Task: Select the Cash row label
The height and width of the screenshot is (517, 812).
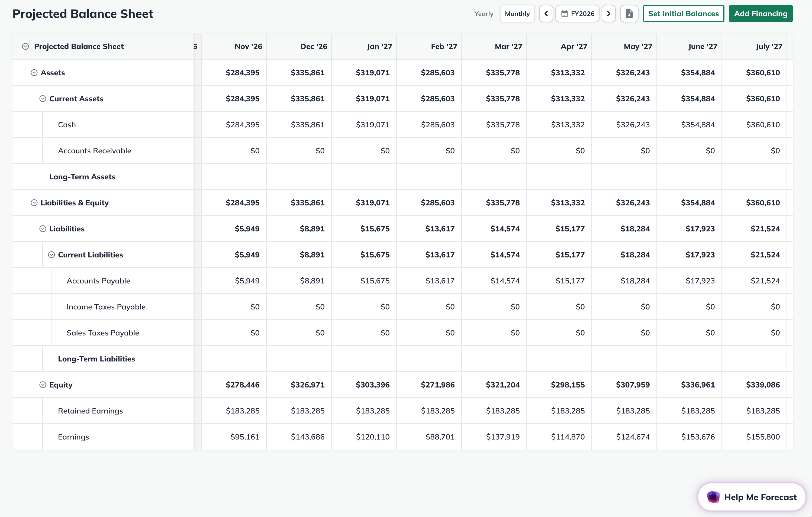Action: (67, 125)
